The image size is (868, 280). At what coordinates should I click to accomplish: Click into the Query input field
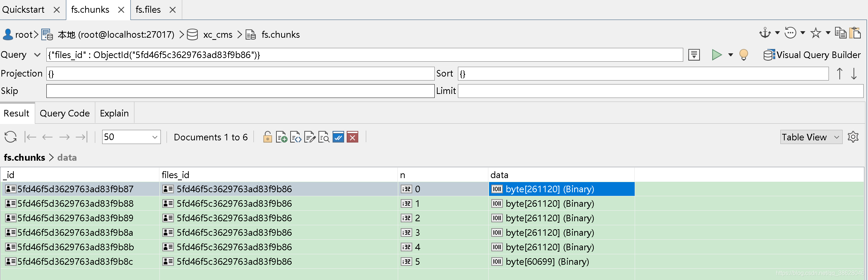click(365, 55)
